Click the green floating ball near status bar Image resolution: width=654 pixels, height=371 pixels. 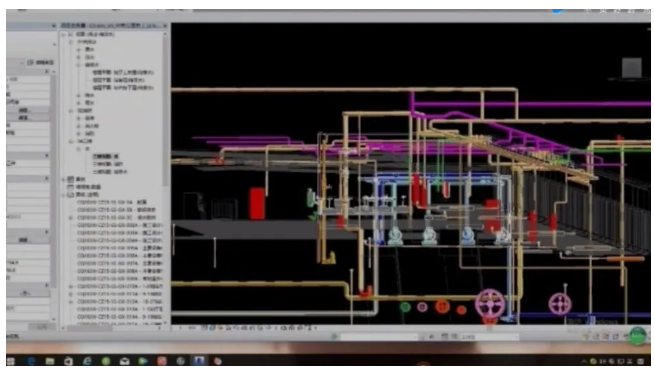click(637, 336)
